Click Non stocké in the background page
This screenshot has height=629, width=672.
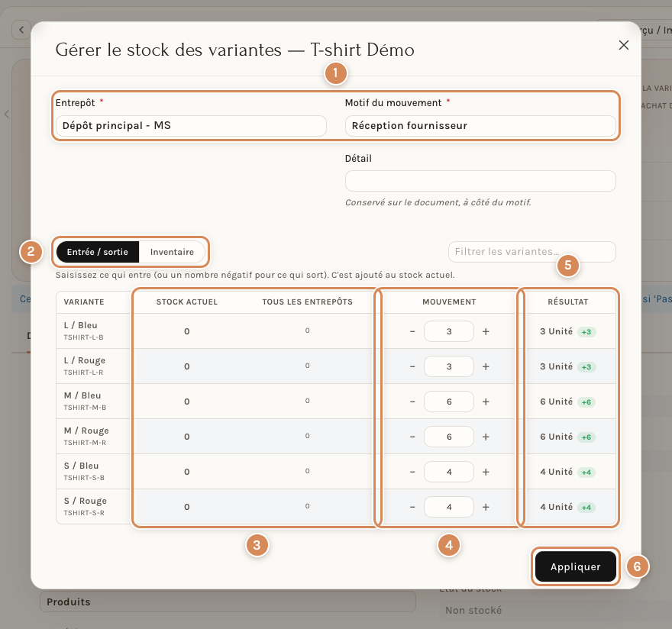click(x=473, y=610)
